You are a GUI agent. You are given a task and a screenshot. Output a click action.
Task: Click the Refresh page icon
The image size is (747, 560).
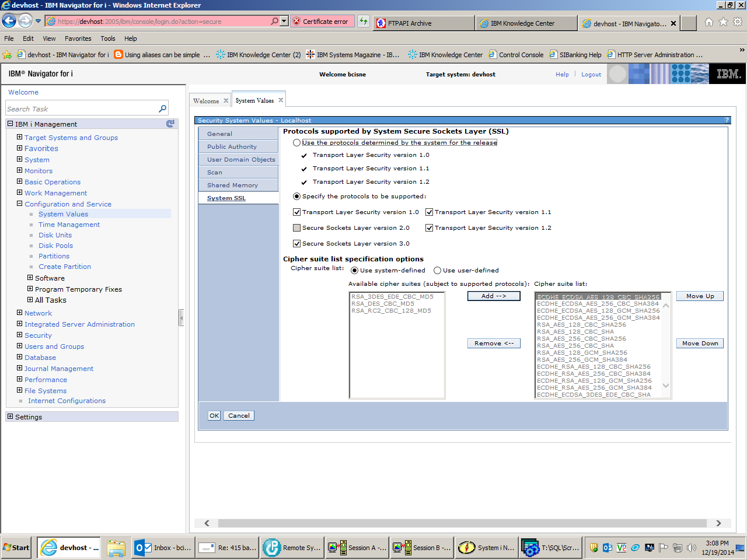[x=364, y=21]
